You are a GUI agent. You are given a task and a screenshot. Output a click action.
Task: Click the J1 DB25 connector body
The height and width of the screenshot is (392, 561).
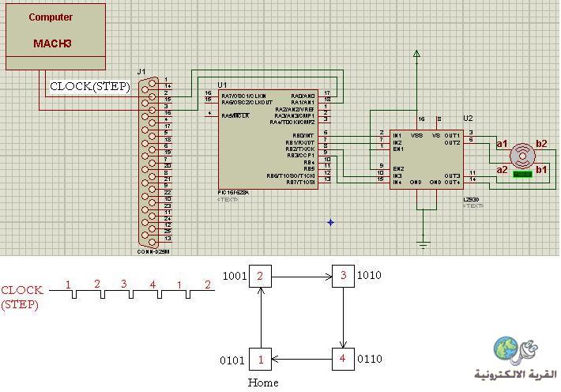tap(149, 162)
